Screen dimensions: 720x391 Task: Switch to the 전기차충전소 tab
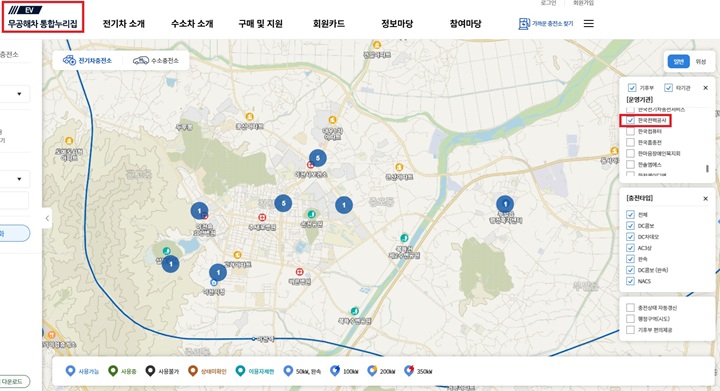[x=88, y=61]
